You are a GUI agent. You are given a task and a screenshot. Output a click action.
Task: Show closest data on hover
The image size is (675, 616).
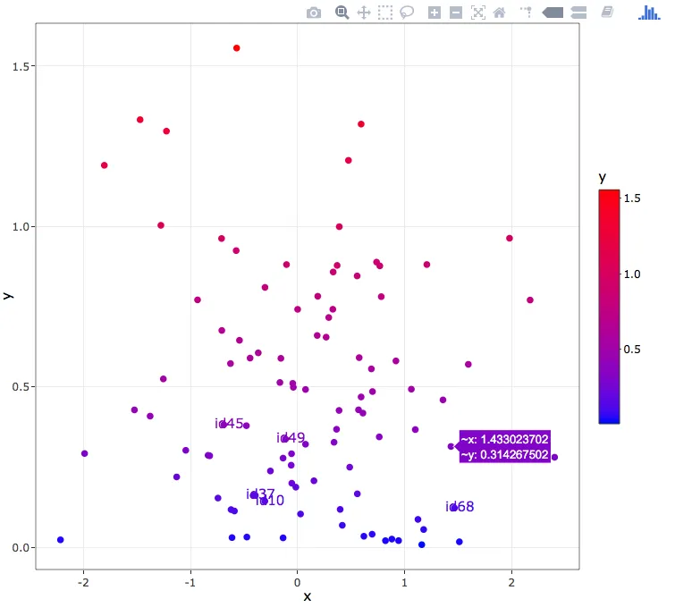click(x=553, y=13)
